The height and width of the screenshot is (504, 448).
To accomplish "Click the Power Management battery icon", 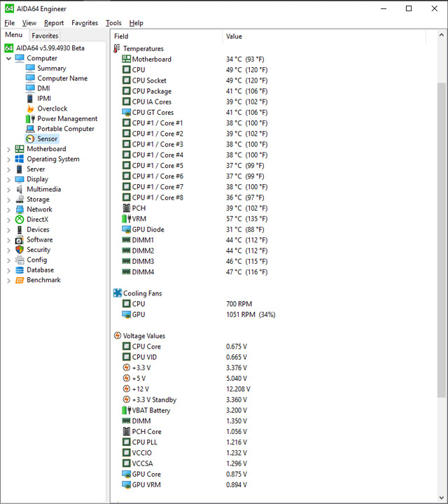I will 30,118.
